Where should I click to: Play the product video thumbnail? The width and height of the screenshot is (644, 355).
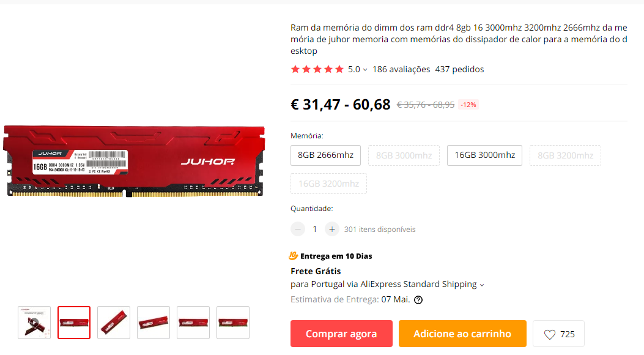[34, 323]
